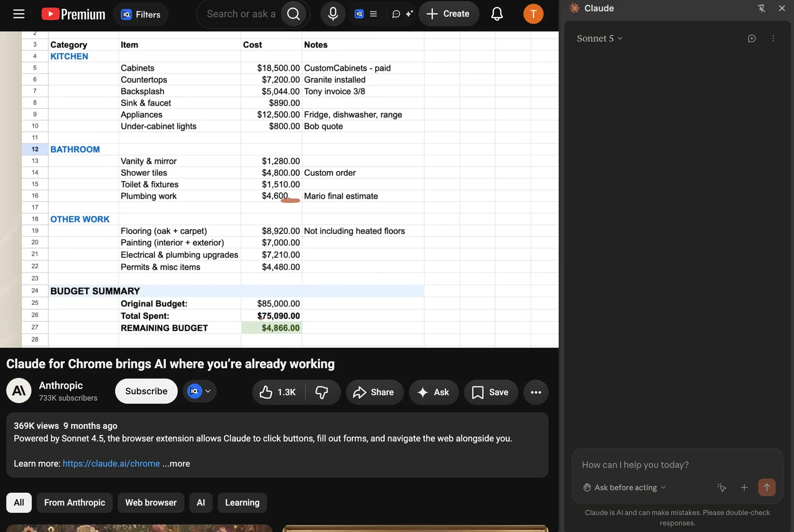Open the Claude panel vertical dots menu
The width and height of the screenshot is (794, 532).
click(x=773, y=38)
